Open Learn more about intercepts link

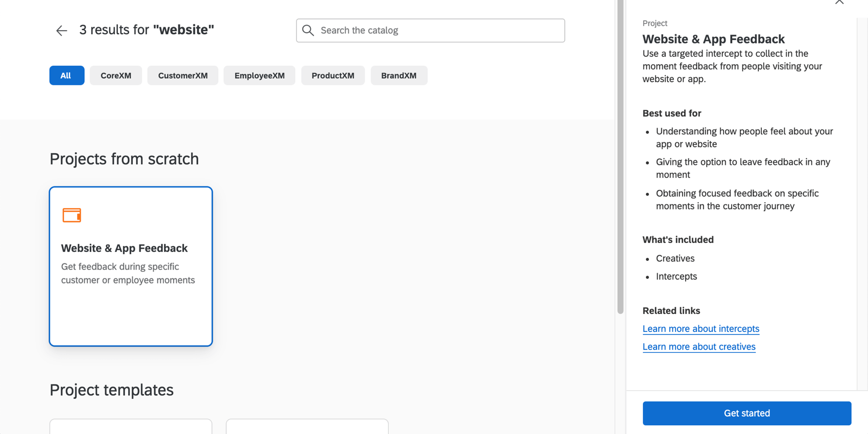701,329
